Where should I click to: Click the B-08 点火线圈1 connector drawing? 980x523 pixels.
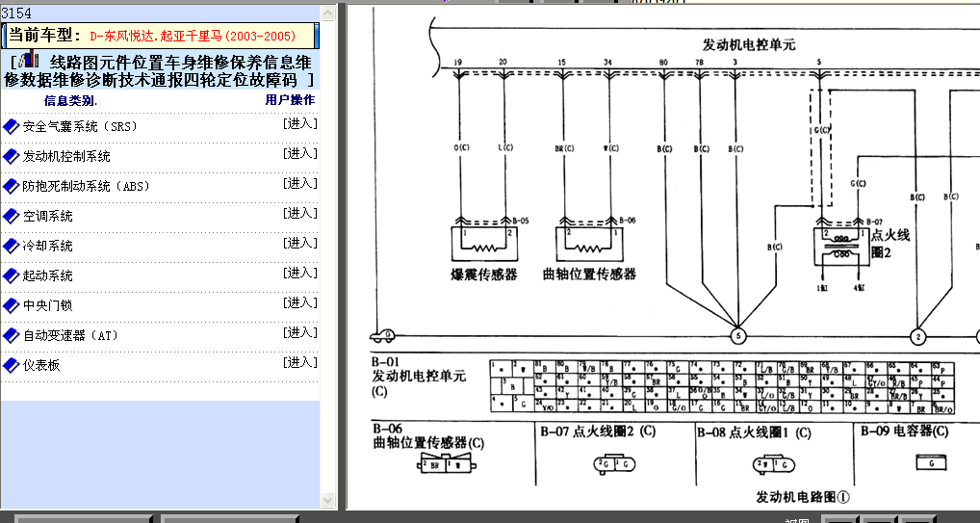pyautogui.click(x=774, y=464)
